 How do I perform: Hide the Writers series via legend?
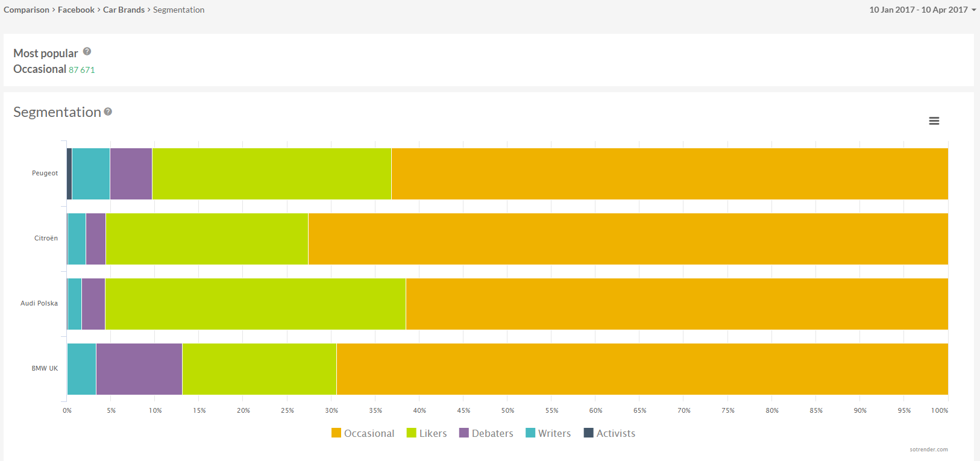pos(548,433)
